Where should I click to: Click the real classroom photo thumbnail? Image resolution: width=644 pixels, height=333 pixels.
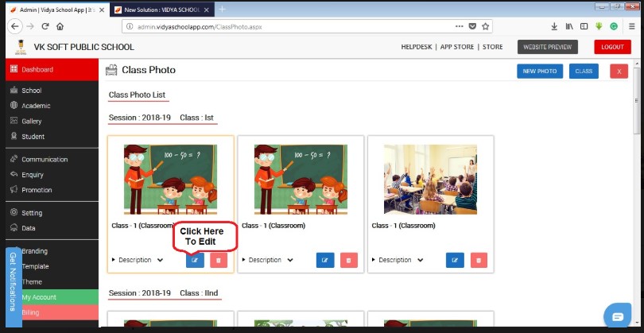click(x=430, y=179)
